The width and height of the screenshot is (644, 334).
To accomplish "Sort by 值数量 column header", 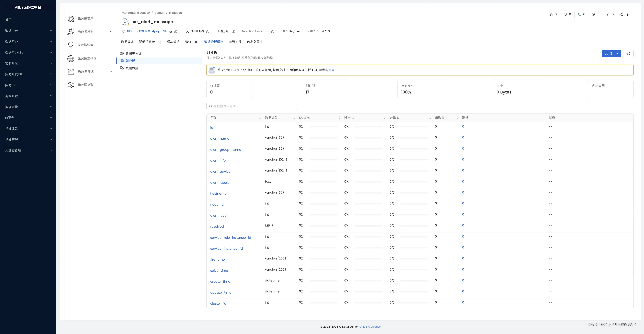I will click(457, 118).
